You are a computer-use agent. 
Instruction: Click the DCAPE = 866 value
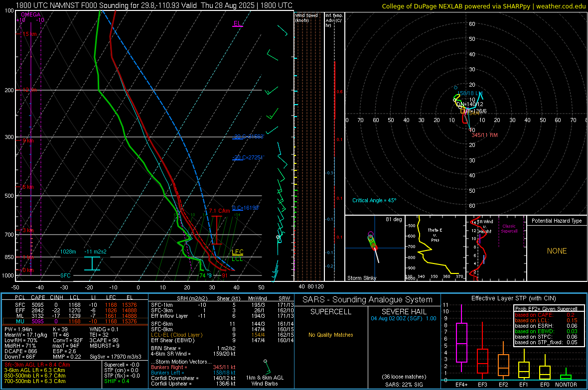[x=20, y=351]
